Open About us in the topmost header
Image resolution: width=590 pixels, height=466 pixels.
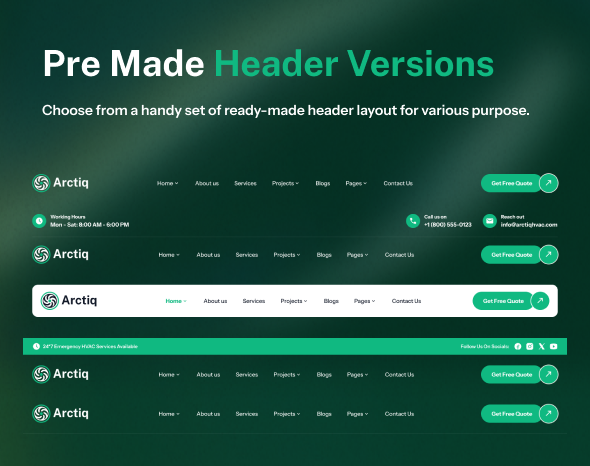click(x=207, y=183)
